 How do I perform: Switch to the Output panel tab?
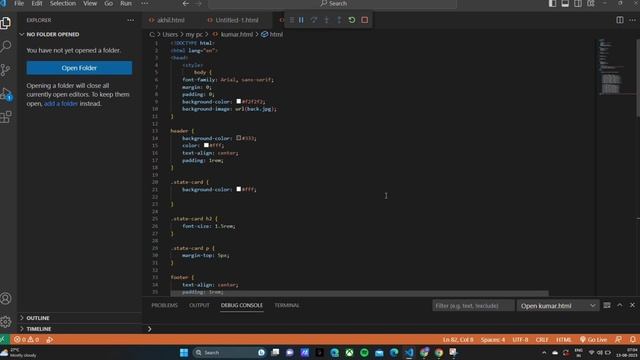199,305
